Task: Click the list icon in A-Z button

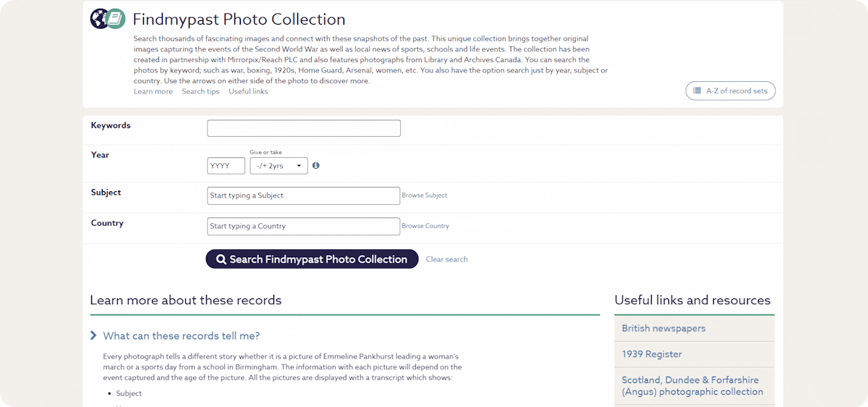Action: click(x=697, y=91)
